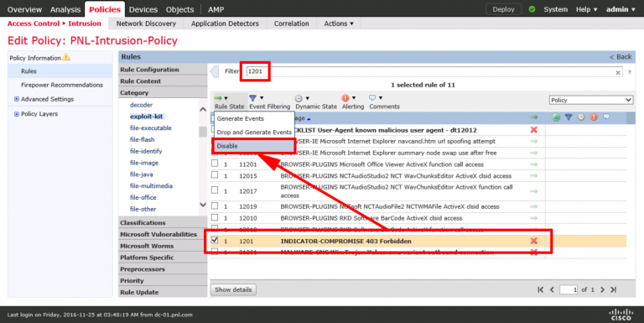Click the page number input field
Image resolution: width=644 pixels, height=323 pixels.
(569, 289)
